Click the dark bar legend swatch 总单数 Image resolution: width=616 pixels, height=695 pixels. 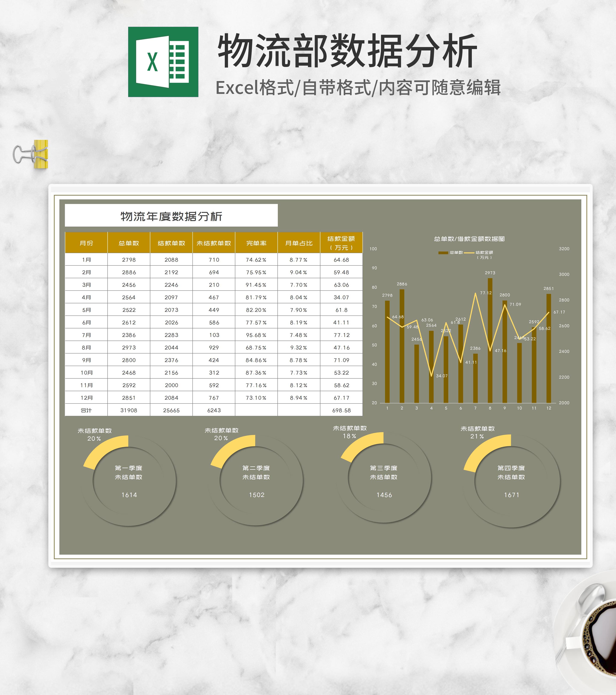point(443,253)
